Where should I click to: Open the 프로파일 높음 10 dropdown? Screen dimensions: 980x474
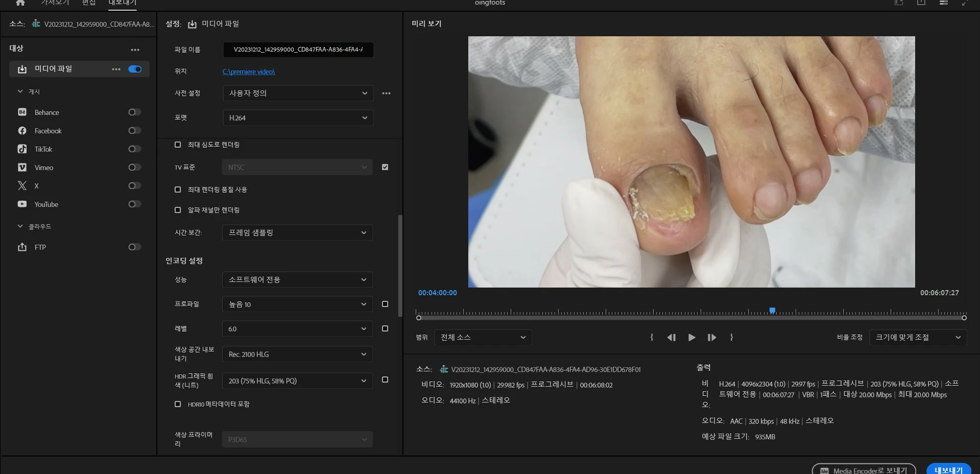[297, 304]
